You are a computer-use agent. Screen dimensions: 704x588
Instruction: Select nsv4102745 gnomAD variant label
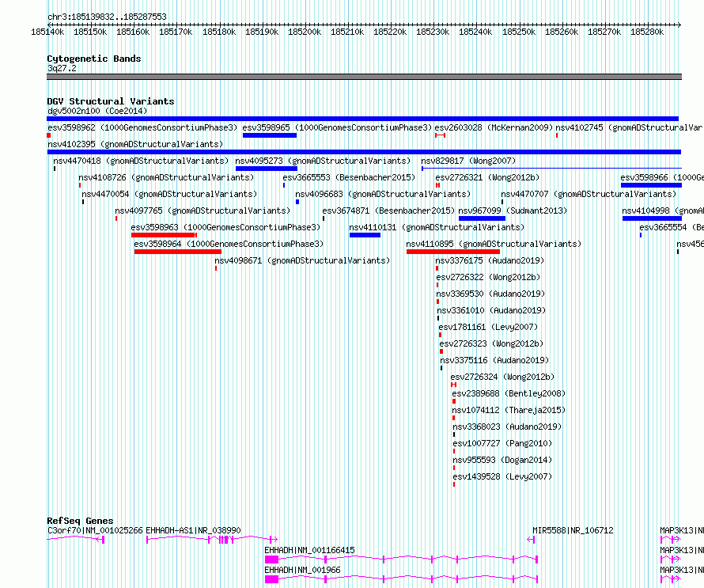(x=630, y=127)
